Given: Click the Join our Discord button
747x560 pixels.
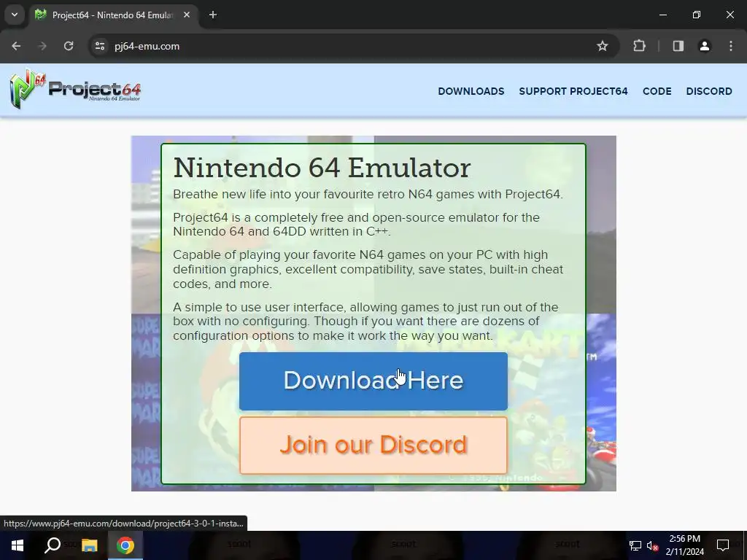Looking at the screenshot, I should point(373,446).
